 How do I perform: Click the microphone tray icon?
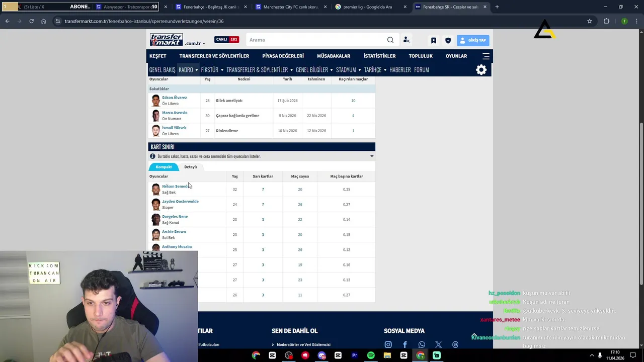600,355
